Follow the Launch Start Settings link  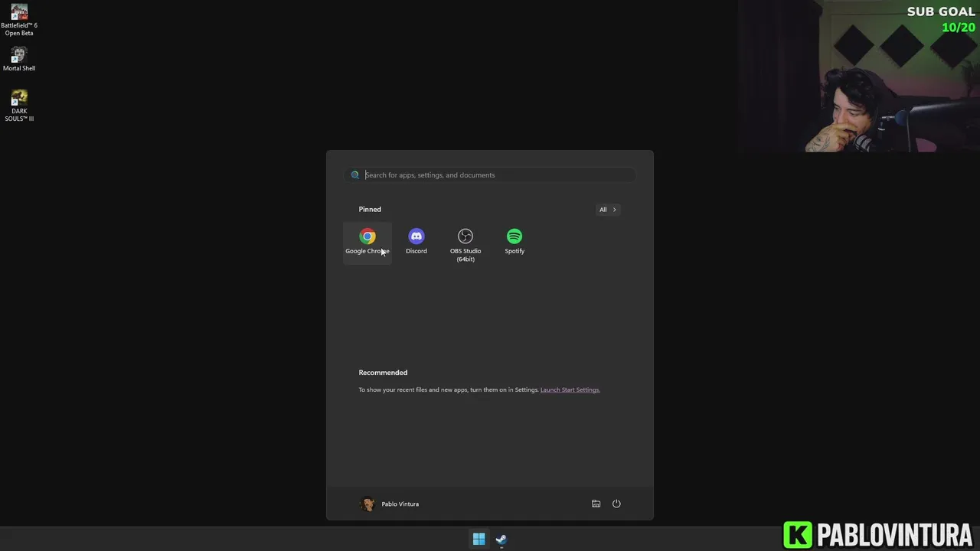coord(570,390)
